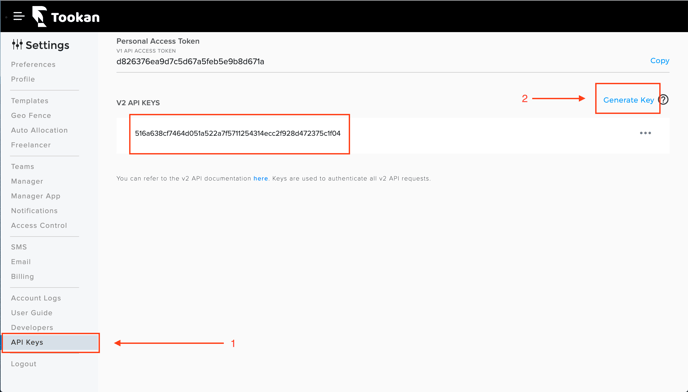
Task: Click the V2 API key string starting 516a638c
Action: pyautogui.click(x=237, y=133)
